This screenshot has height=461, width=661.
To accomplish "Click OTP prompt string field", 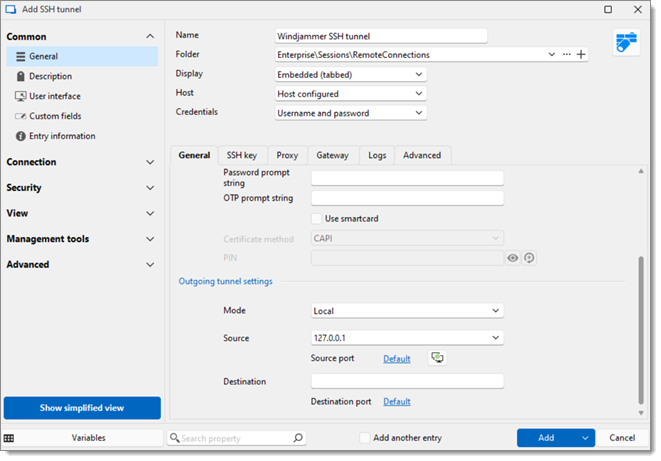I will tap(407, 198).
